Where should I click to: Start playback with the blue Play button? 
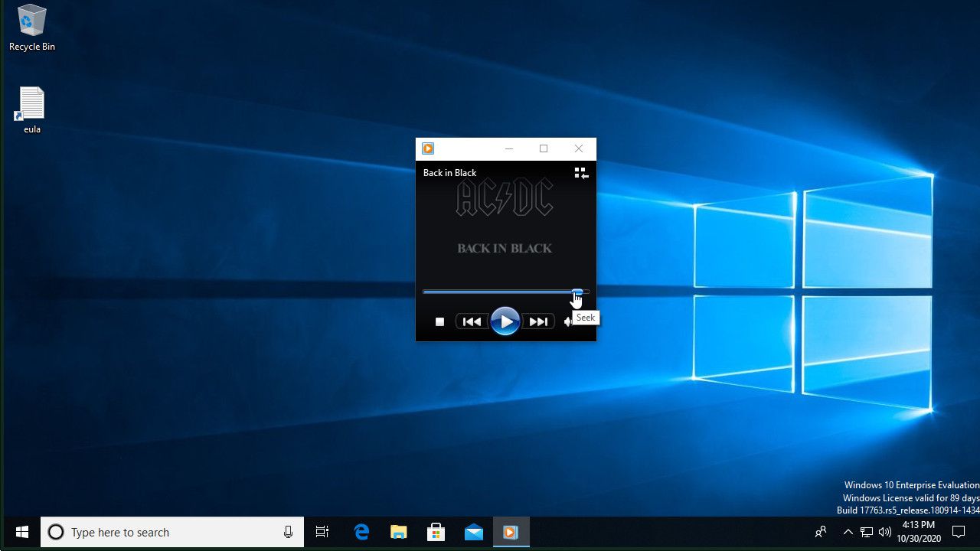click(x=505, y=321)
